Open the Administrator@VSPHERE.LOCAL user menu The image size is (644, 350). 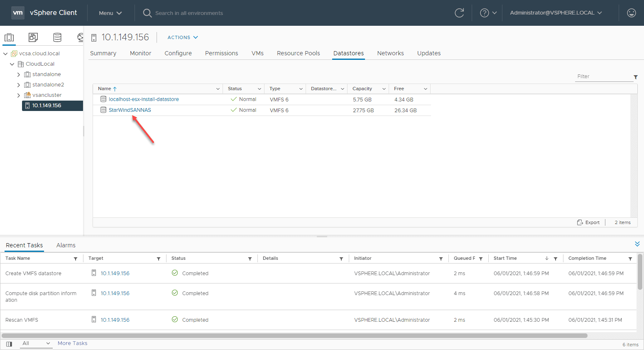[555, 13]
